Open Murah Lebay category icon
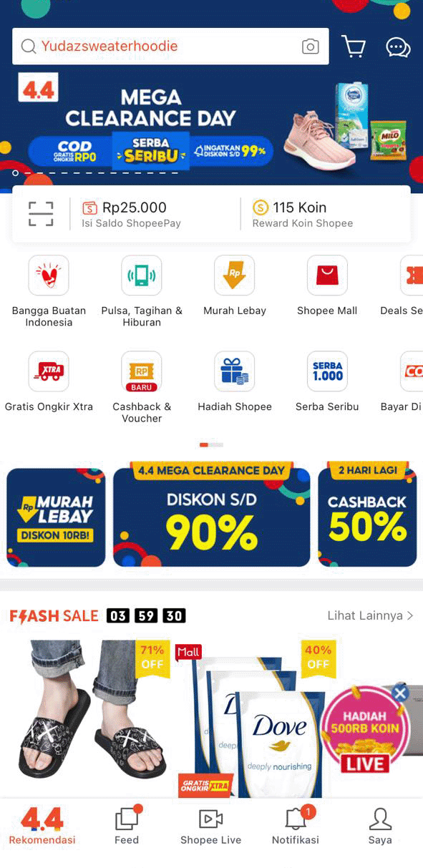 point(235,275)
